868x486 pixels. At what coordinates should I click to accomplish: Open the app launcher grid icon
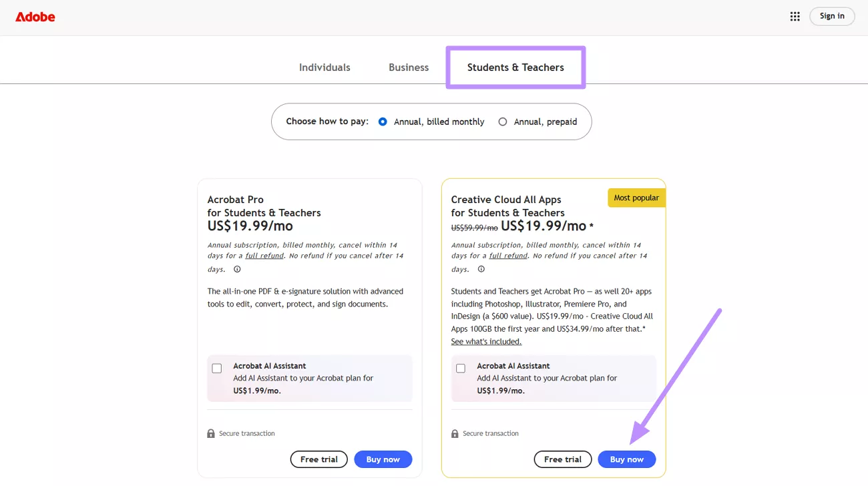pyautogui.click(x=795, y=16)
